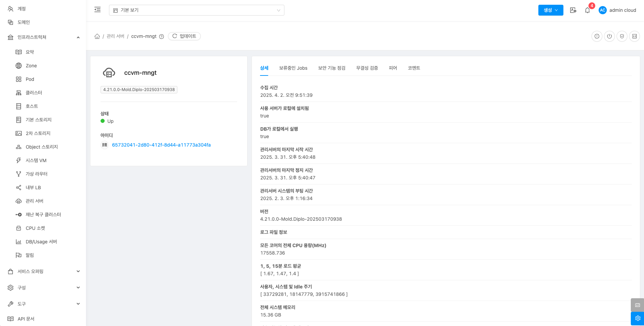Click the shield check icon in the action toolbar

622,36
